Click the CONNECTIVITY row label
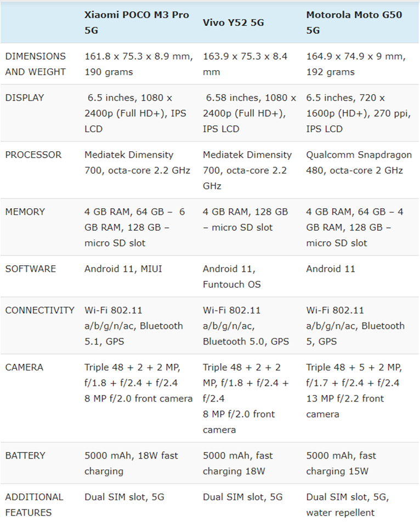This screenshot has width=420, height=526. pyautogui.click(x=40, y=310)
